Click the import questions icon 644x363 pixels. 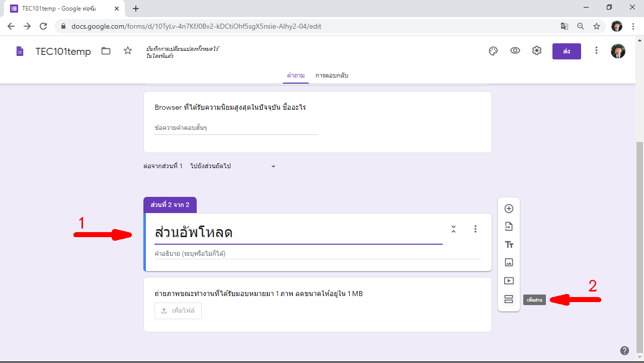[x=509, y=227]
